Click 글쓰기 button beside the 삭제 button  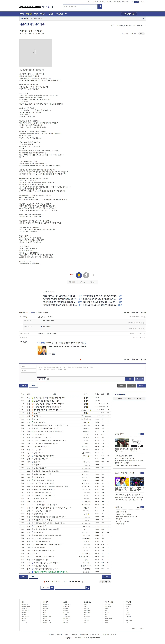coord(141,386)
